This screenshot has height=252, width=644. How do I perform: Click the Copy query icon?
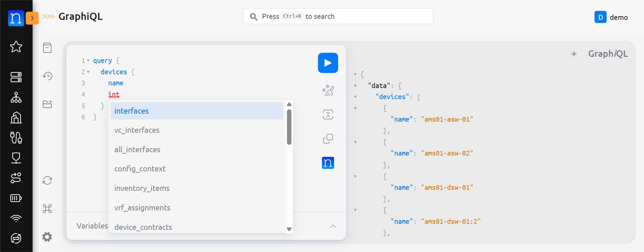(328, 138)
